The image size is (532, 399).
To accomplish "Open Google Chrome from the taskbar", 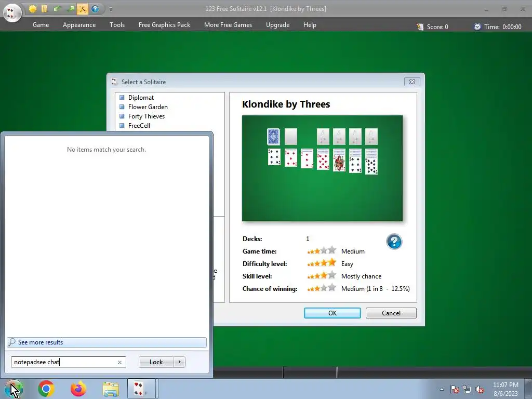I will (46, 389).
